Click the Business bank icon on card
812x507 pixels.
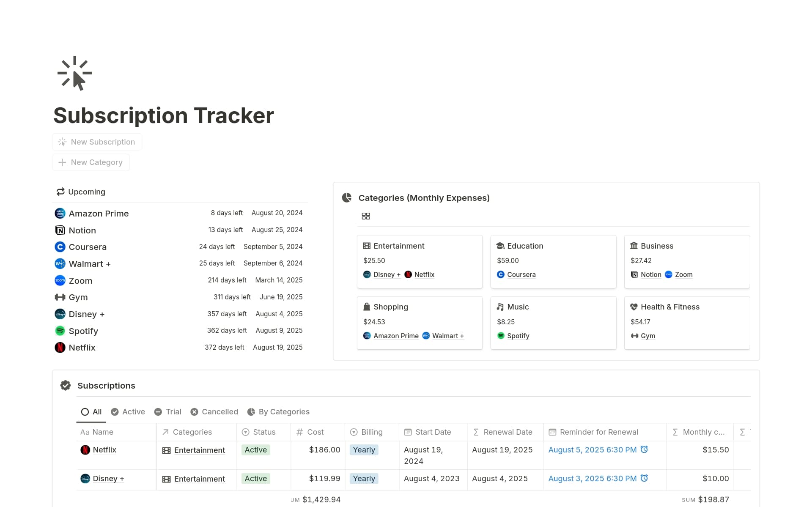coord(634,246)
